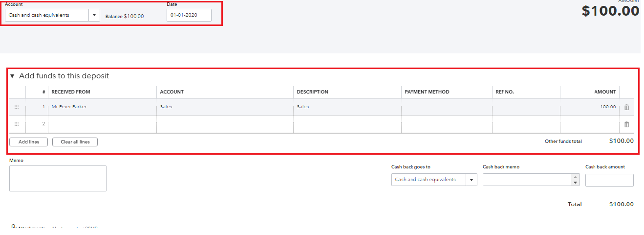Image resolution: width=644 pixels, height=235 pixels.
Task: Select Mr Peter Parker received from cell
Action: 103,107
